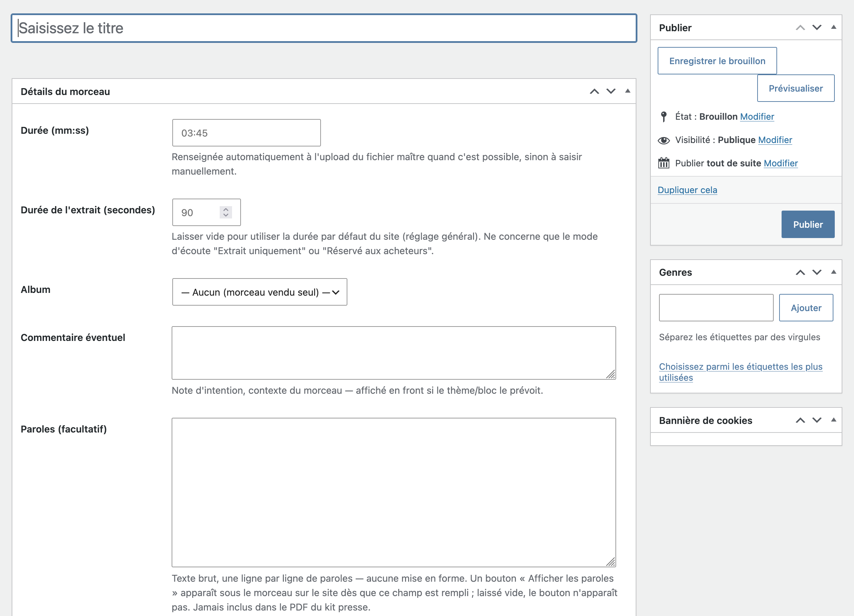Open Choisissez parmi les étiquettes les plus utilisées
The image size is (854, 616).
click(x=740, y=372)
